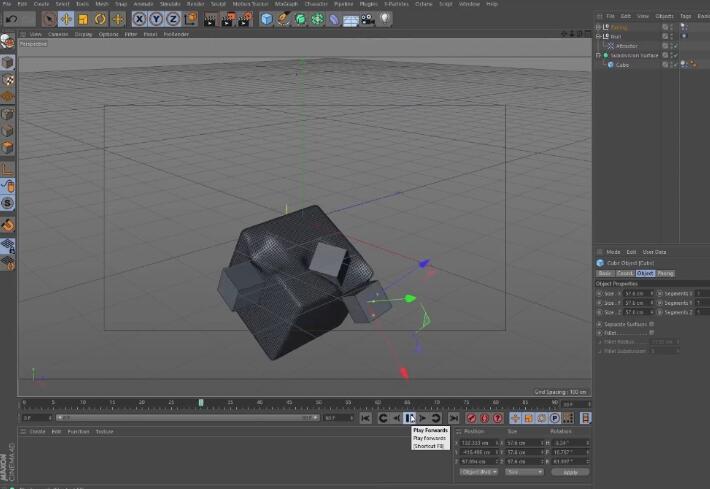Click the green Subdivision Surface generator icon
Image resolution: width=710 pixels, height=489 pixels.
click(300, 19)
